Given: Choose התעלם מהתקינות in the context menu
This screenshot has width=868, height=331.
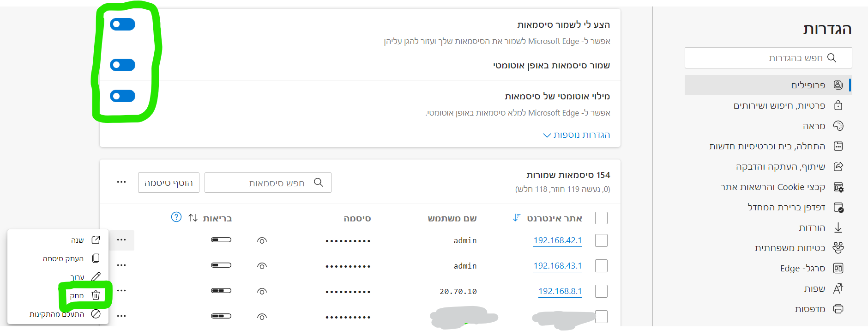Looking at the screenshot, I should [x=57, y=314].
